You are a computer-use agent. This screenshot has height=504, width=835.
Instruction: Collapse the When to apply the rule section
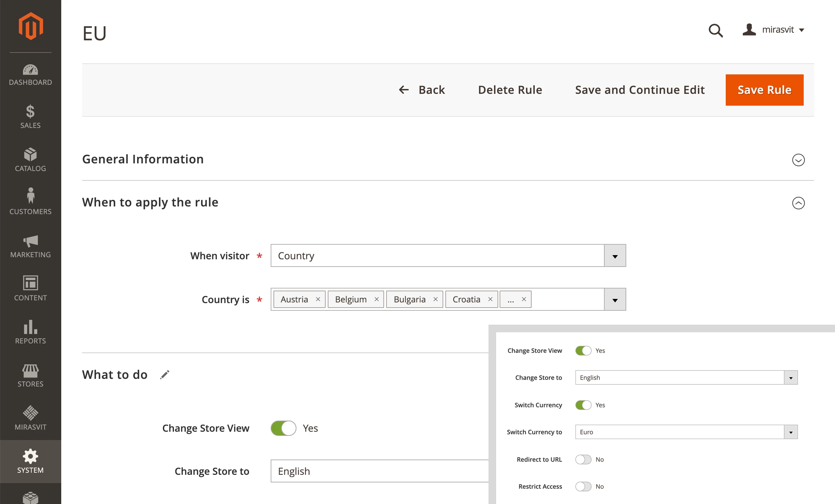point(799,203)
